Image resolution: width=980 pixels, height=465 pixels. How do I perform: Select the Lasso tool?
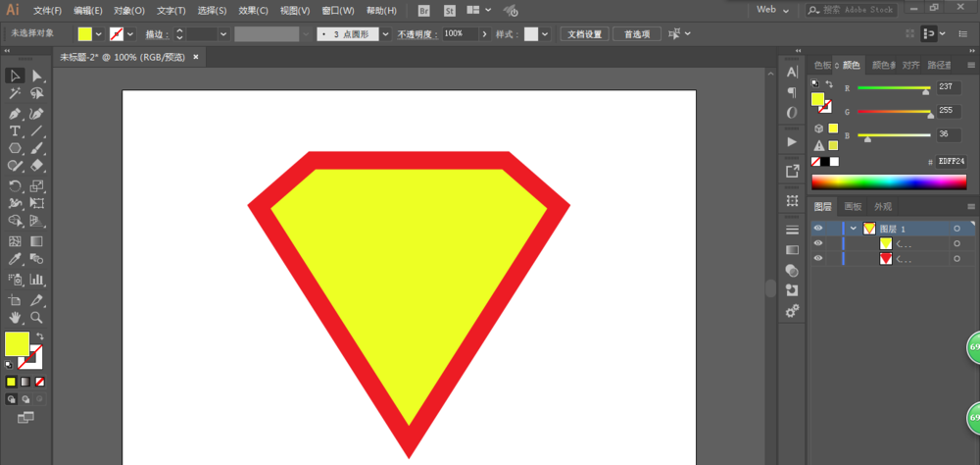tap(37, 94)
